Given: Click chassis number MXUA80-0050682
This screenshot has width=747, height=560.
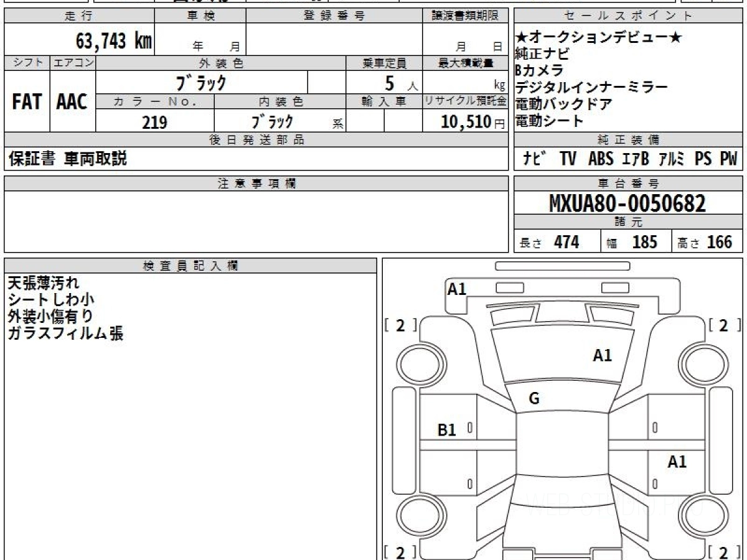Looking at the screenshot, I should pyautogui.click(x=627, y=203).
